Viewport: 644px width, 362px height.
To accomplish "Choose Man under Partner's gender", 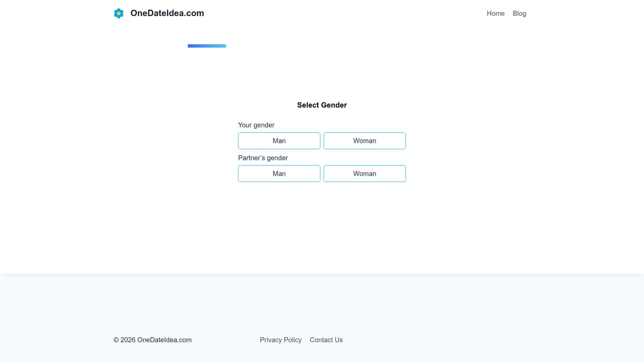I will (279, 173).
